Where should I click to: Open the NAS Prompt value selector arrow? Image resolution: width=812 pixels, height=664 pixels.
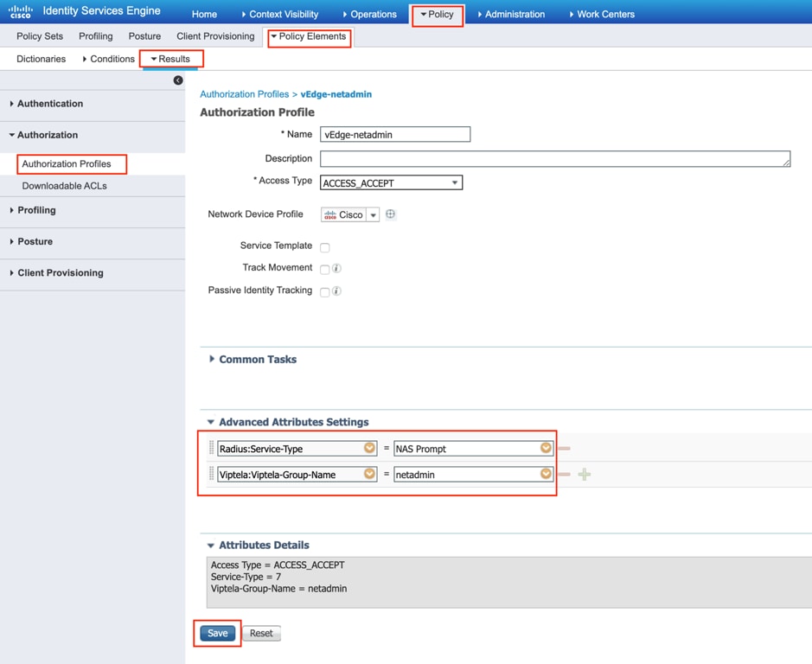(x=546, y=448)
